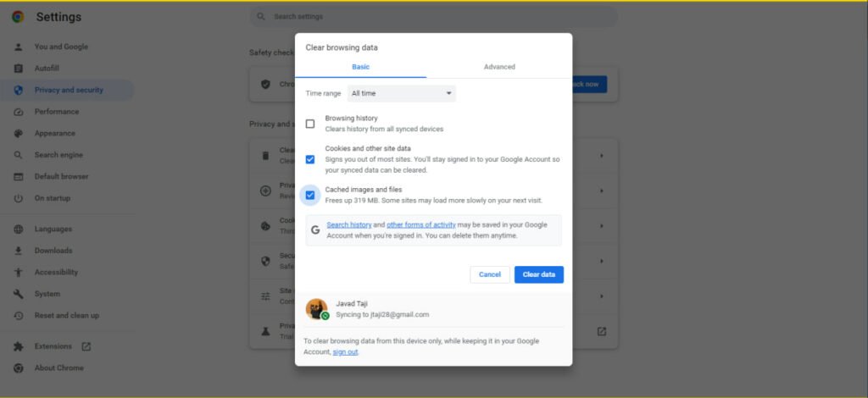Uncheck Cookies and other site data
Screen dimensions: 868x398
(310, 159)
